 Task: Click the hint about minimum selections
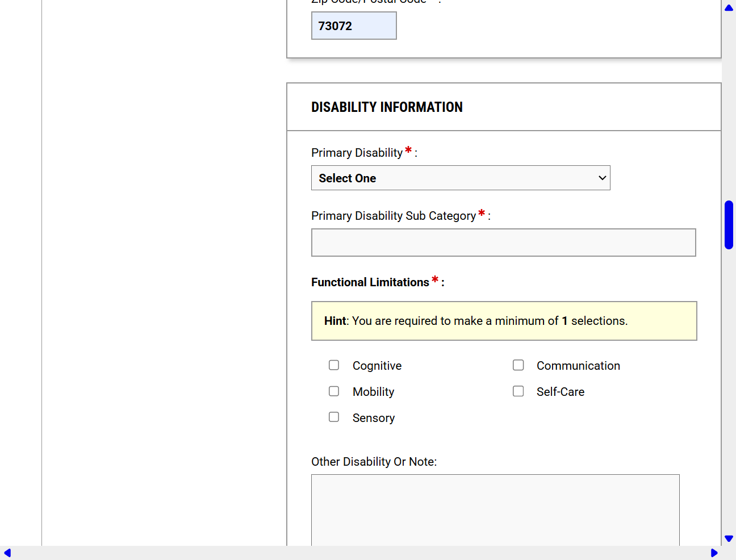(x=504, y=321)
